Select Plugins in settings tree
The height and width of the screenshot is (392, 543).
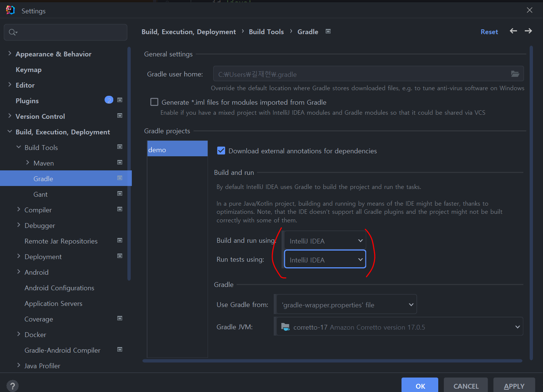click(x=27, y=101)
